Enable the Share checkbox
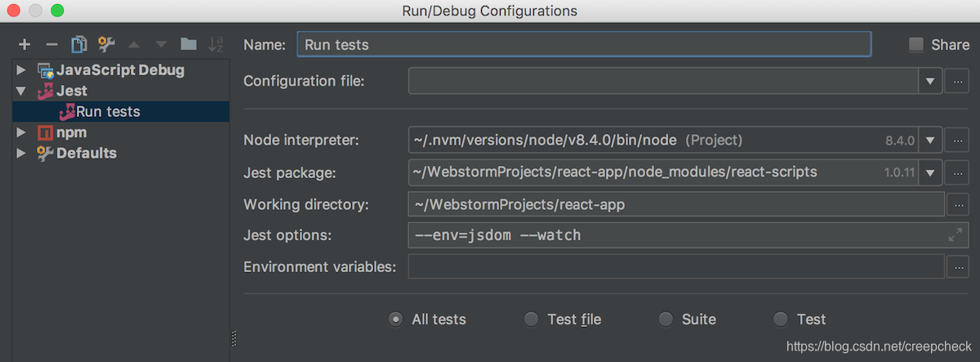Screen dimensions: 980x362 [x=916, y=45]
